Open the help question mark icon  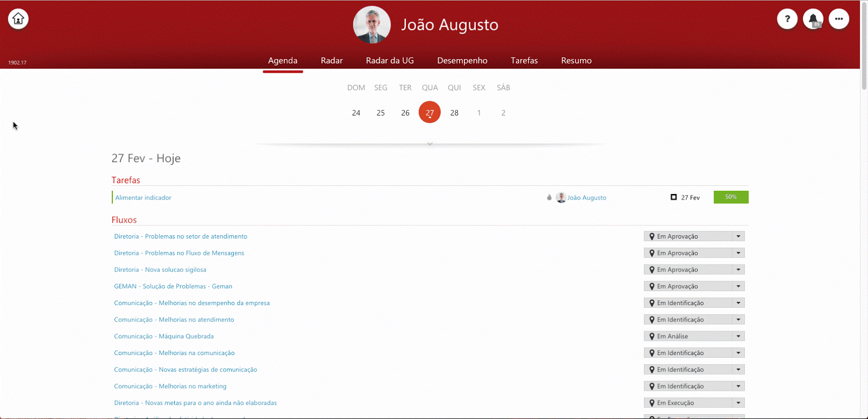(x=787, y=19)
